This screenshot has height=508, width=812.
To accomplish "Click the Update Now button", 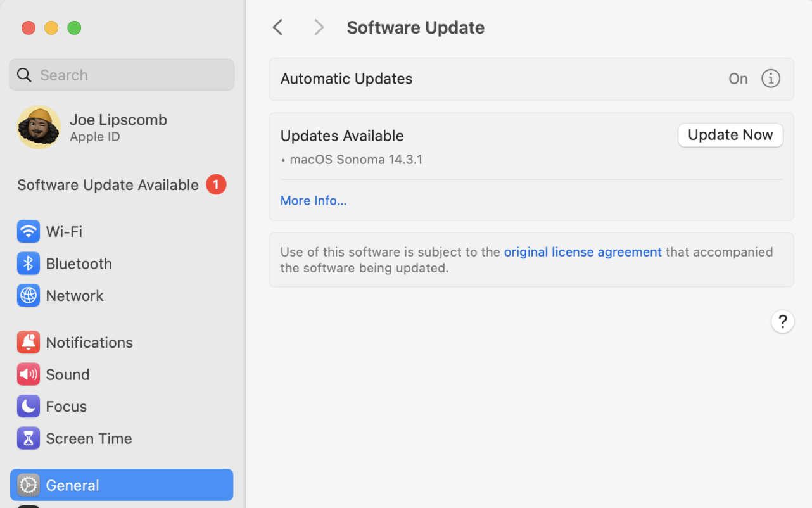I will click(x=730, y=135).
